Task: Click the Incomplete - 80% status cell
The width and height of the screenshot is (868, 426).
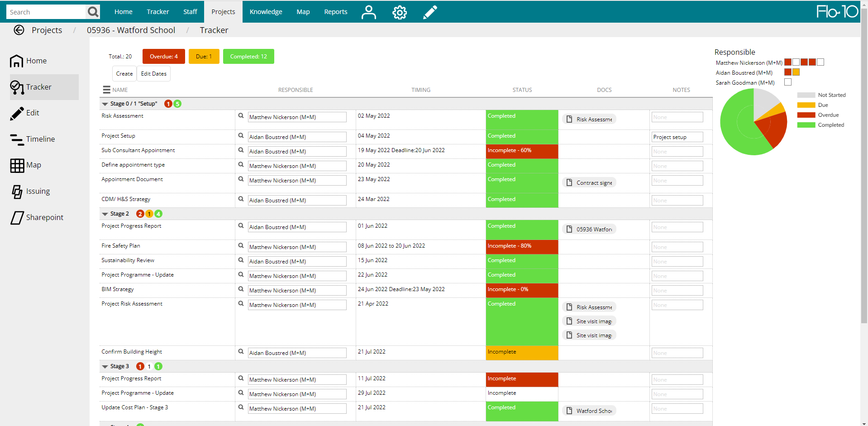Action: click(522, 247)
